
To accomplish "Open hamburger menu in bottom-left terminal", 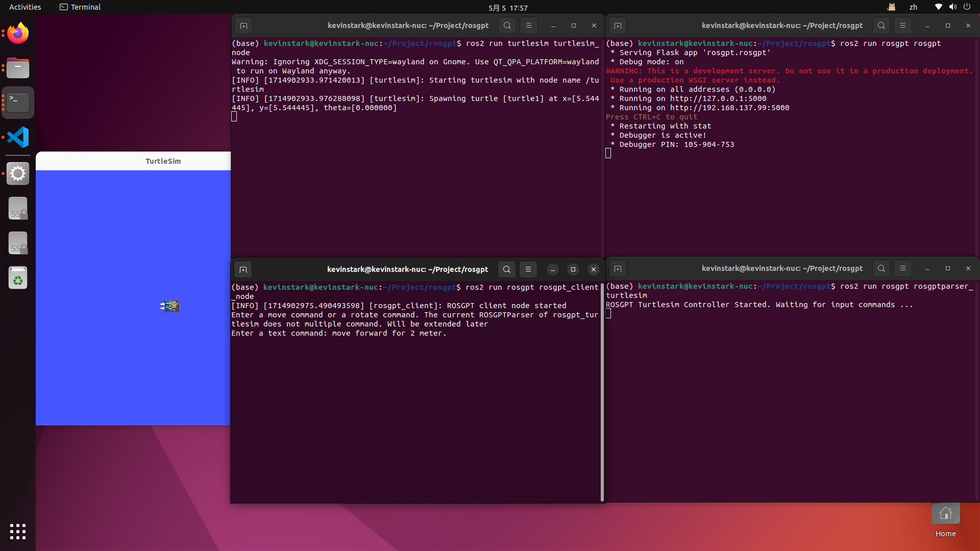I will pos(528,269).
